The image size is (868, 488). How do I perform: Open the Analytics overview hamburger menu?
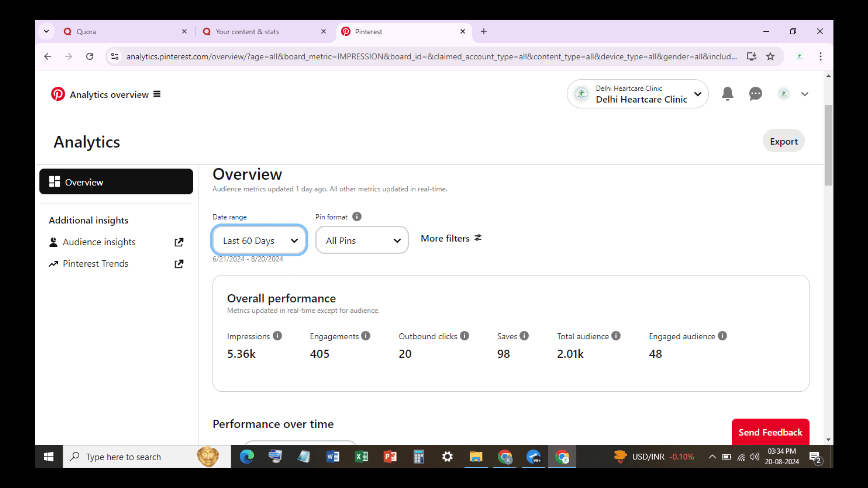[157, 94]
